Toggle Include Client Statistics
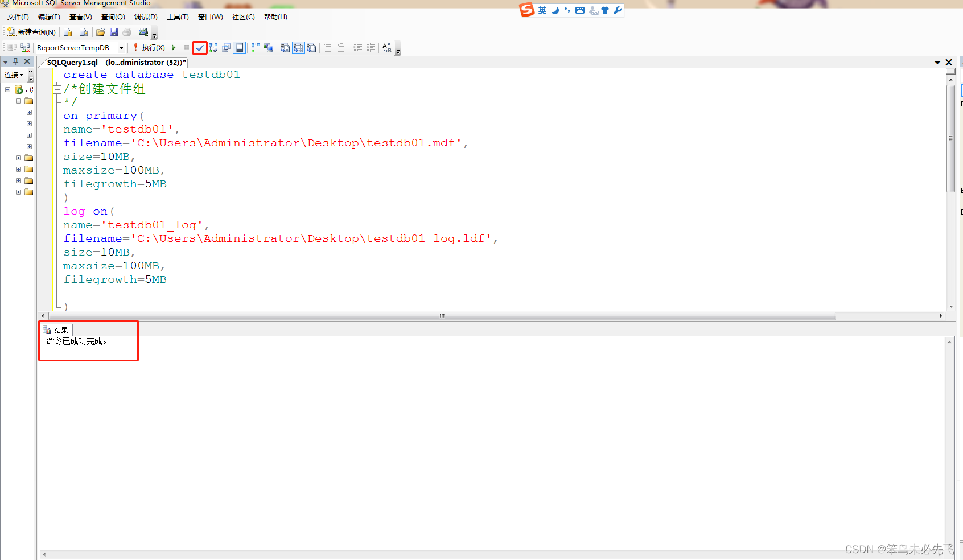 pos(269,48)
